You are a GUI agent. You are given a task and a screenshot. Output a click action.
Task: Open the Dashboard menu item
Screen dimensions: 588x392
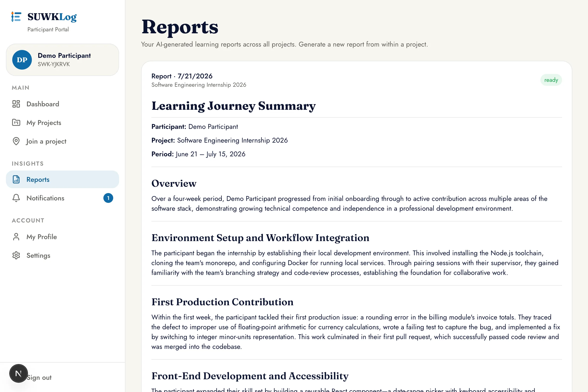pyautogui.click(x=62, y=104)
